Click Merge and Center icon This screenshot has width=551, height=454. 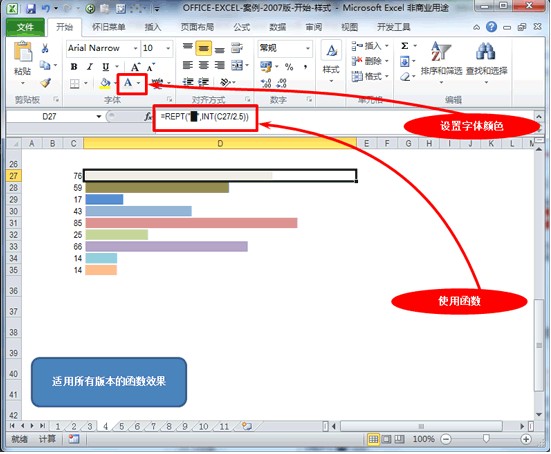[x=237, y=65]
